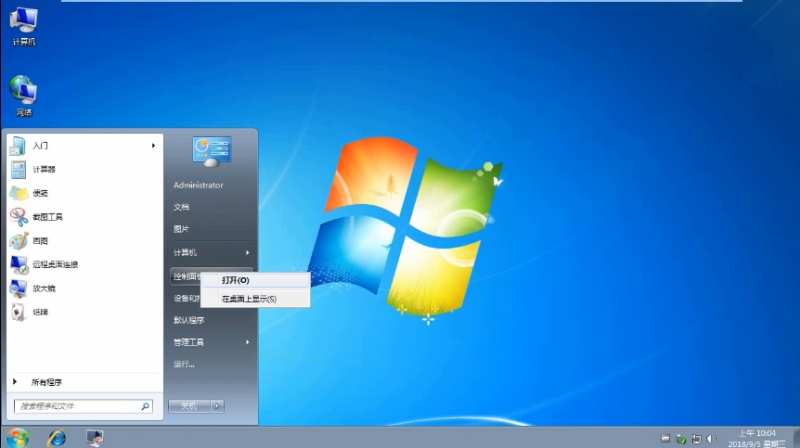Choose 在桌面上显示(S) context menu entry
Screen dimensions: 800x448
(255, 299)
